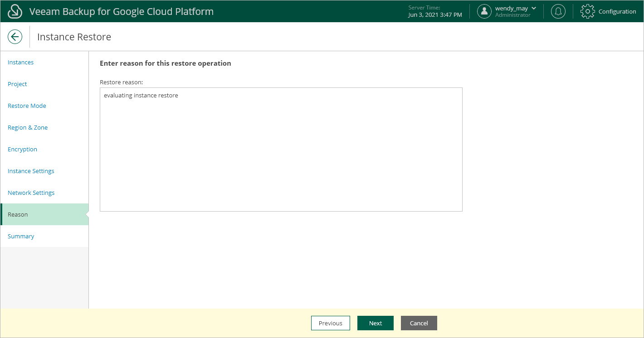Click the Veeam logo icon

click(15, 11)
